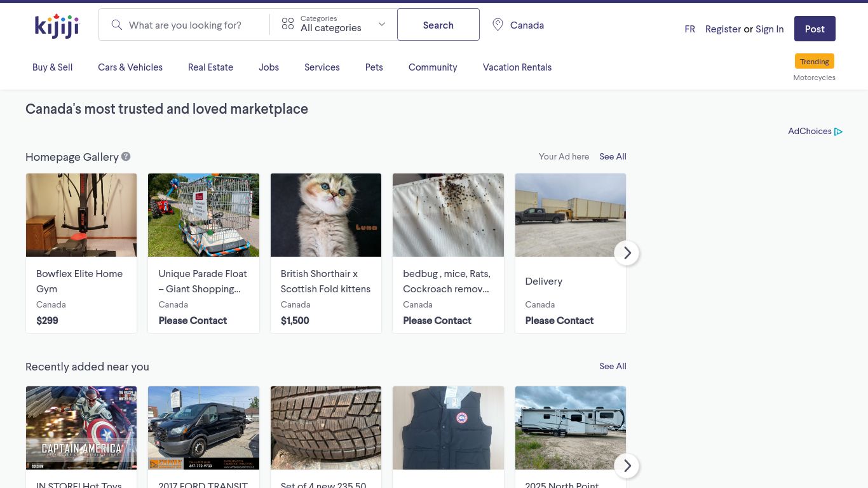Open the Community menu
Viewport: 868px width, 488px height.
(433, 67)
